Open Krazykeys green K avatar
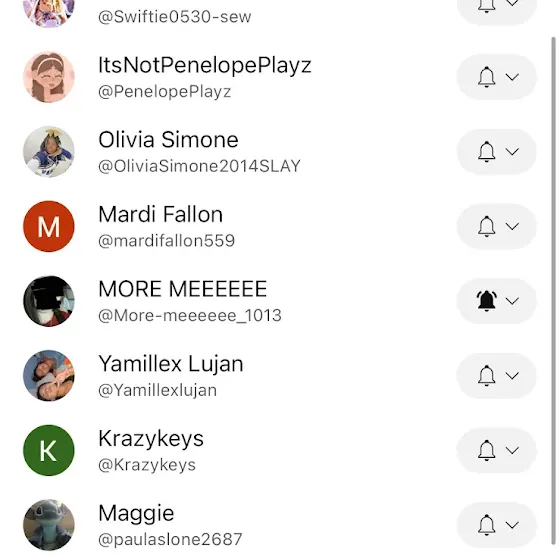The height and width of the screenshot is (560, 560). (49, 450)
